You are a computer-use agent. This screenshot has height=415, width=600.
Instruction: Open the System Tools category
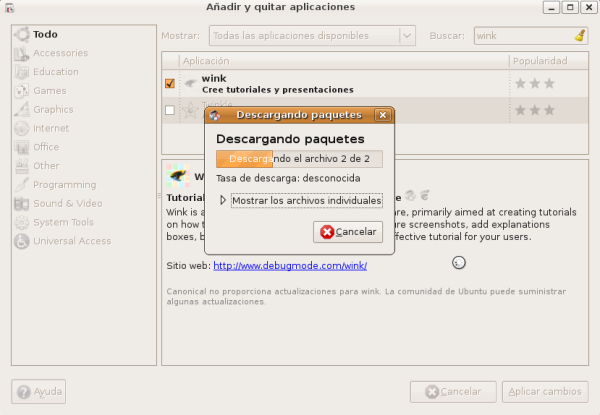62,222
